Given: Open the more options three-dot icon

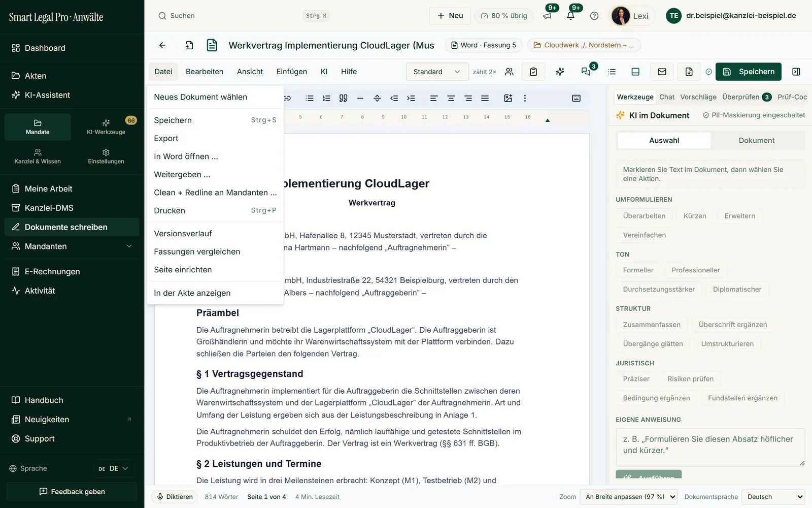Looking at the screenshot, I should pyautogui.click(x=525, y=98).
